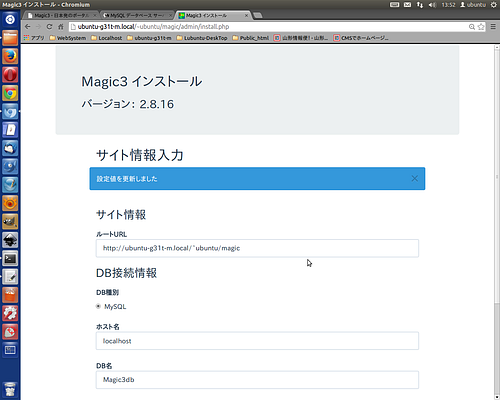Screen dimensions: 500x400
Task: Open the Chromium hamburger menu
Action: [493, 27]
